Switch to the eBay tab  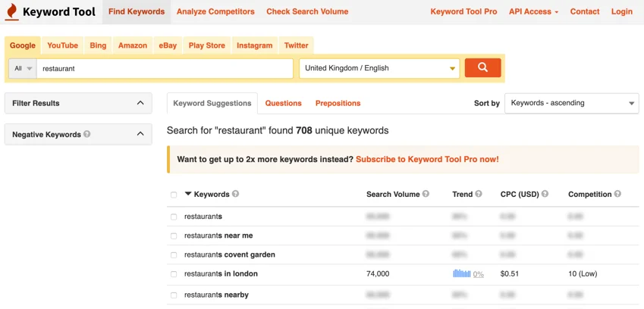click(x=168, y=45)
